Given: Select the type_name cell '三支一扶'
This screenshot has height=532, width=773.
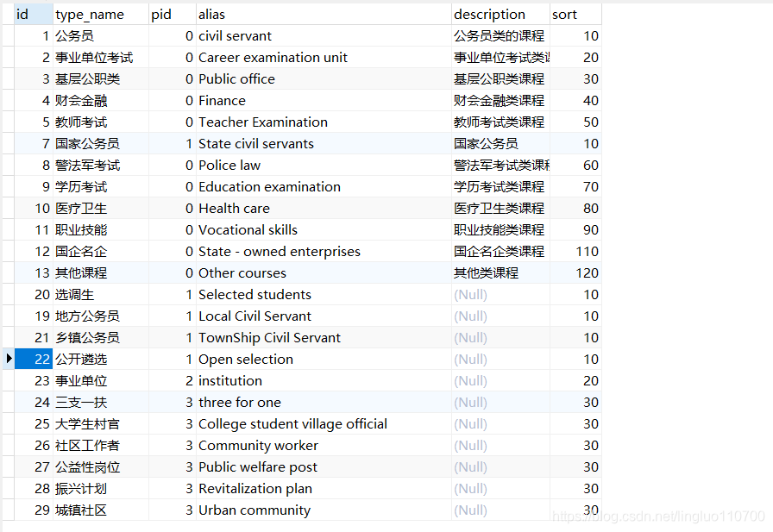Looking at the screenshot, I should [x=101, y=403].
